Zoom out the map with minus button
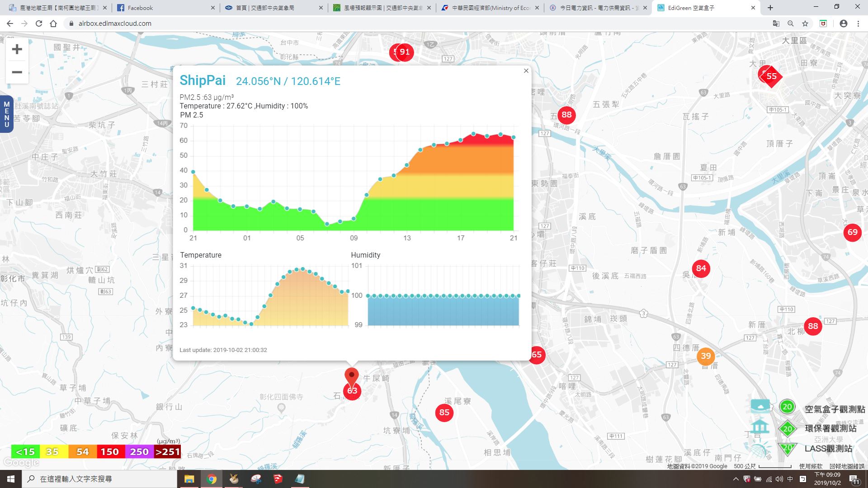Screen dimensions: 868x488 17,72
